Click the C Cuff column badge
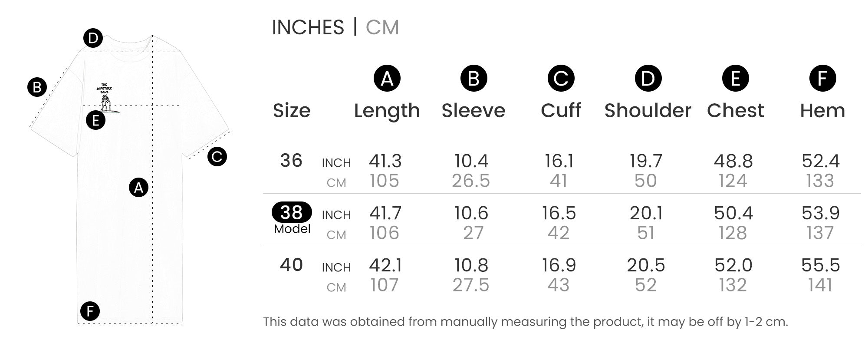The width and height of the screenshot is (868, 350). pyautogui.click(x=561, y=78)
